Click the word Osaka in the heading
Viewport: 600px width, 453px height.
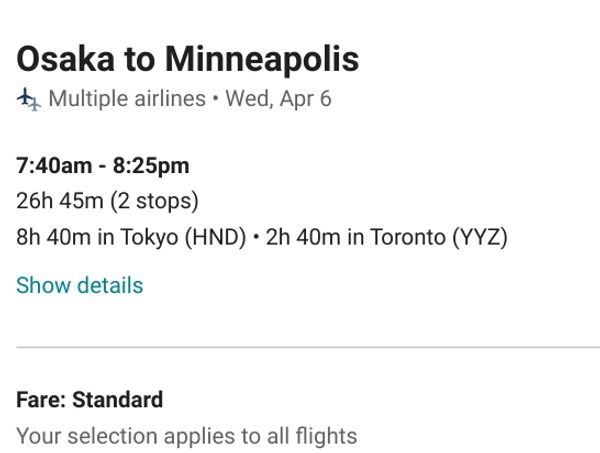tap(64, 60)
